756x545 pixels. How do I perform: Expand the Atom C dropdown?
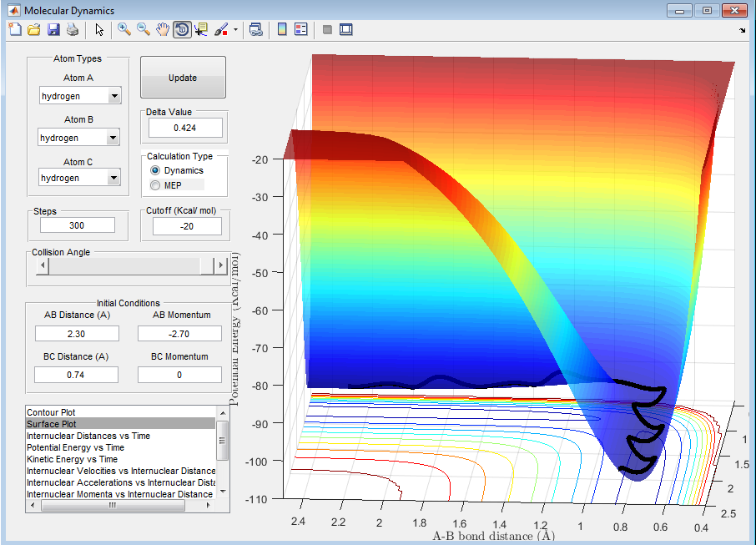tap(114, 178)
